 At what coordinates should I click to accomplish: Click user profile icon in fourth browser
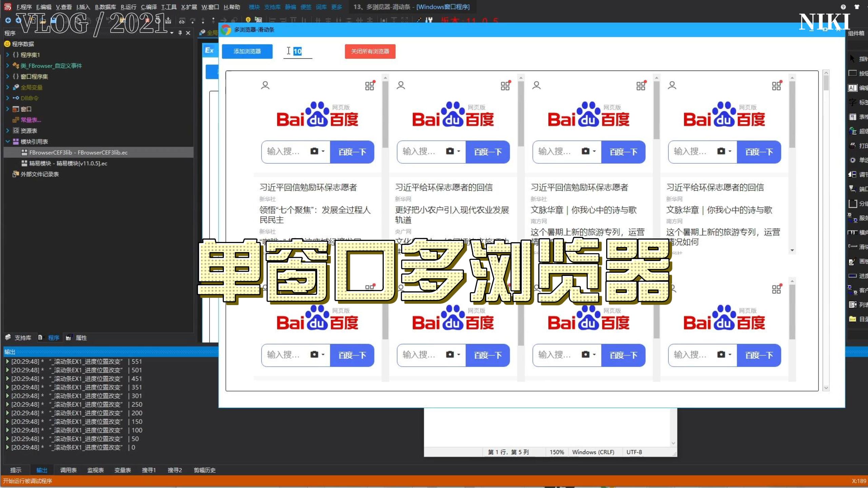point(672,85)
